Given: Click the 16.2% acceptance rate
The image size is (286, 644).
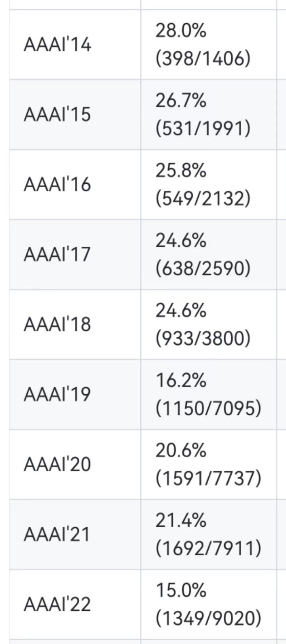Looking at the screenshot, I should pos(181,380).
